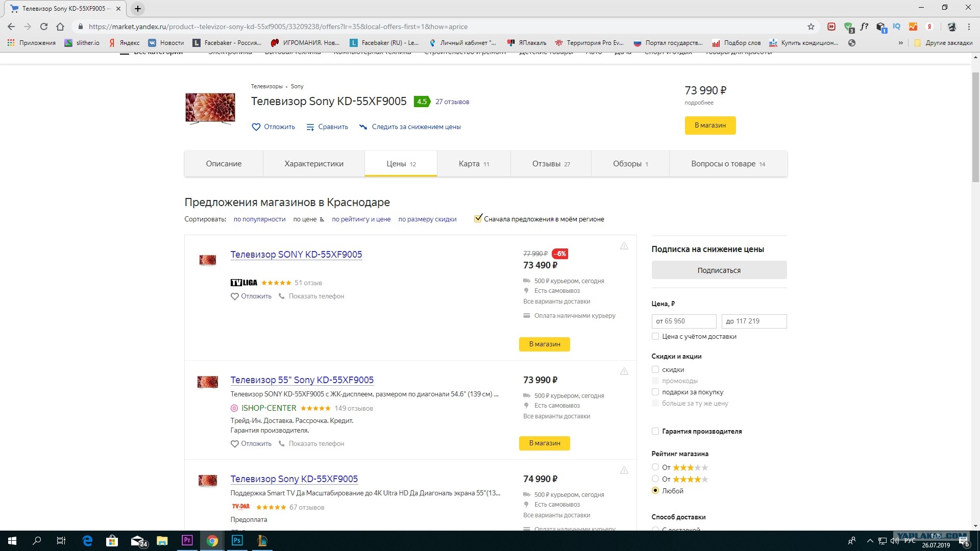Open the Карта tab
The height and width of the screenshot is (551, 980).
(x=474, y=164)
